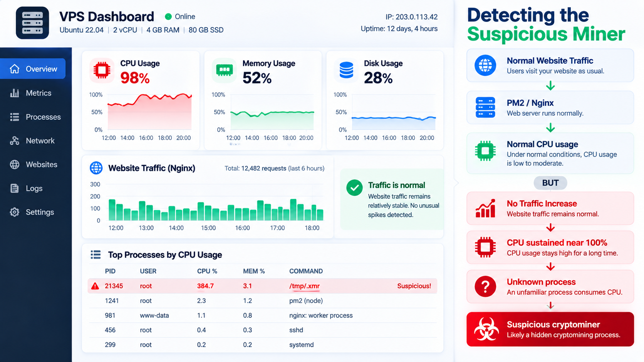Viewport: 644px width, 362px height.
Task: Click the Metrics bar chart icon
Action: 15,93
